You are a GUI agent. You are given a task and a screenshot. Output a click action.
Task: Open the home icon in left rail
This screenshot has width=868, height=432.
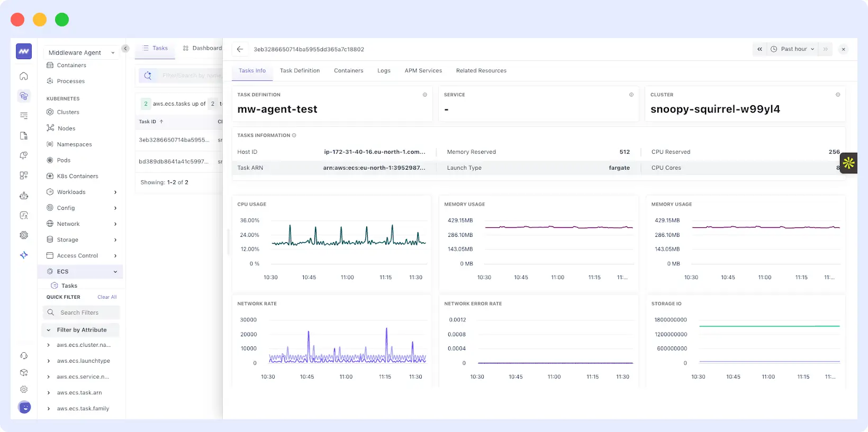(24, 76)
